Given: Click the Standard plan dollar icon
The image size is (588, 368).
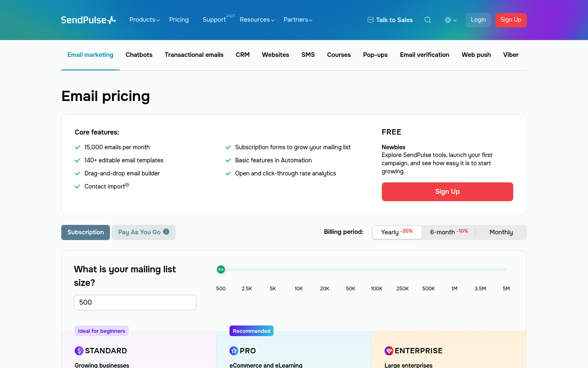Looking at the screenshot, I should [x=79, y=351].
